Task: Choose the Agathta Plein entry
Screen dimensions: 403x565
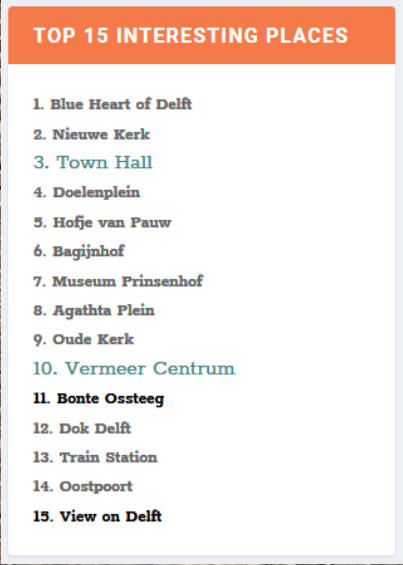Action: click(x=94, y=310)
